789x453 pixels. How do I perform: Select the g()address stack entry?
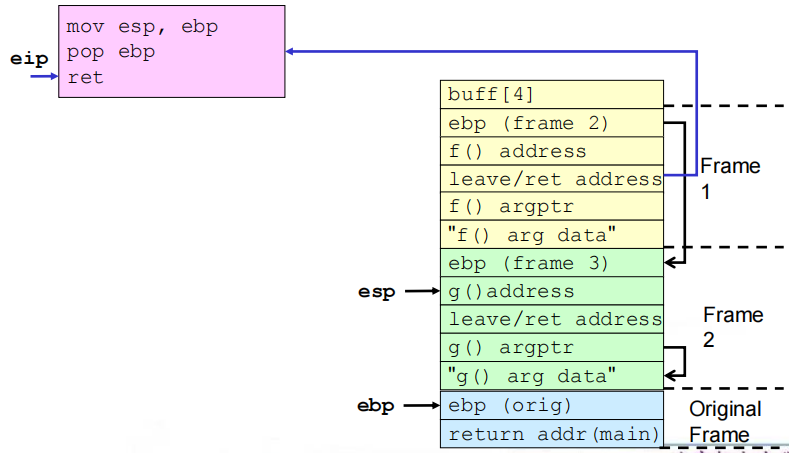tap(551, 292)
